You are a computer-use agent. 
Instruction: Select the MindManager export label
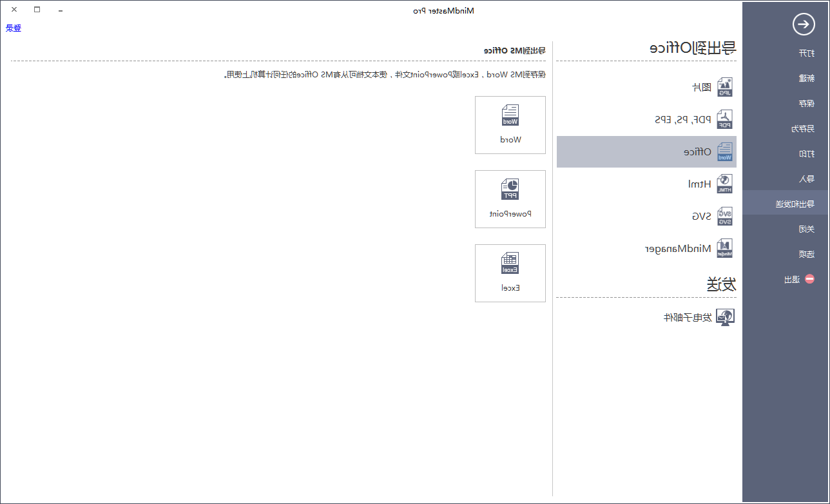(x=679, y=248)
